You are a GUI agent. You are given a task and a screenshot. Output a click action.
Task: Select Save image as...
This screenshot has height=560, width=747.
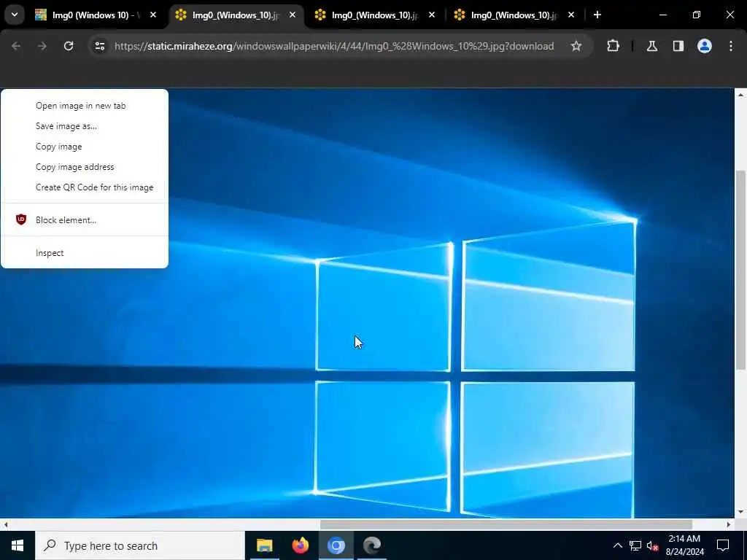click(85, 126)
